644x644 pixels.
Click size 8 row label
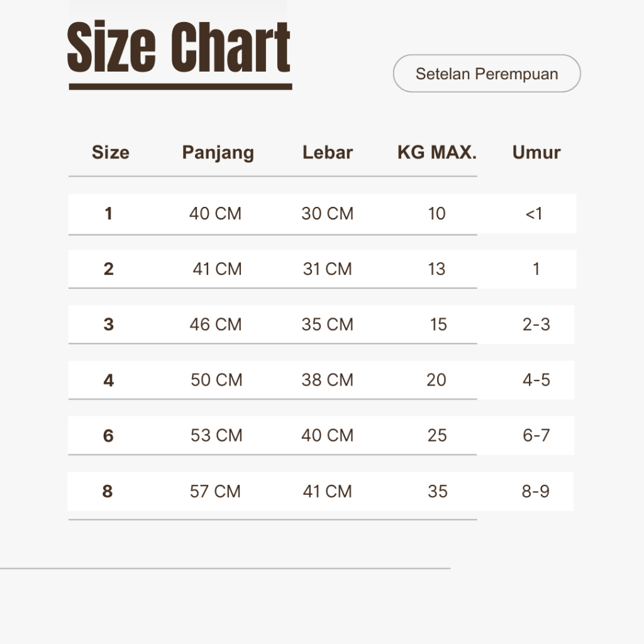pyautogui.click(x=108, y=491)
